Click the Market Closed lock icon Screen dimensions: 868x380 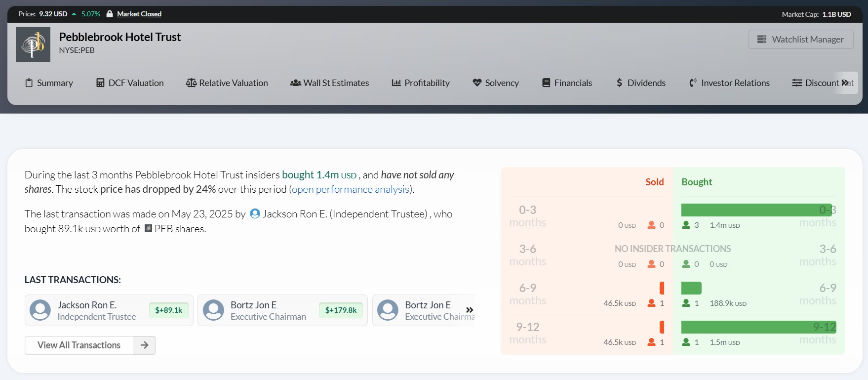(110, 14)
